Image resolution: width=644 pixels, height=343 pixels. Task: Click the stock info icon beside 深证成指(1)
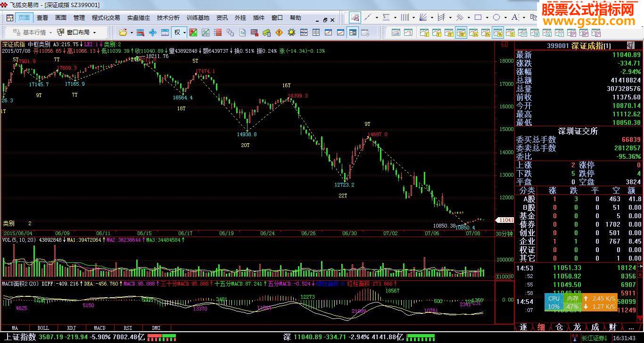pos(630,45)
